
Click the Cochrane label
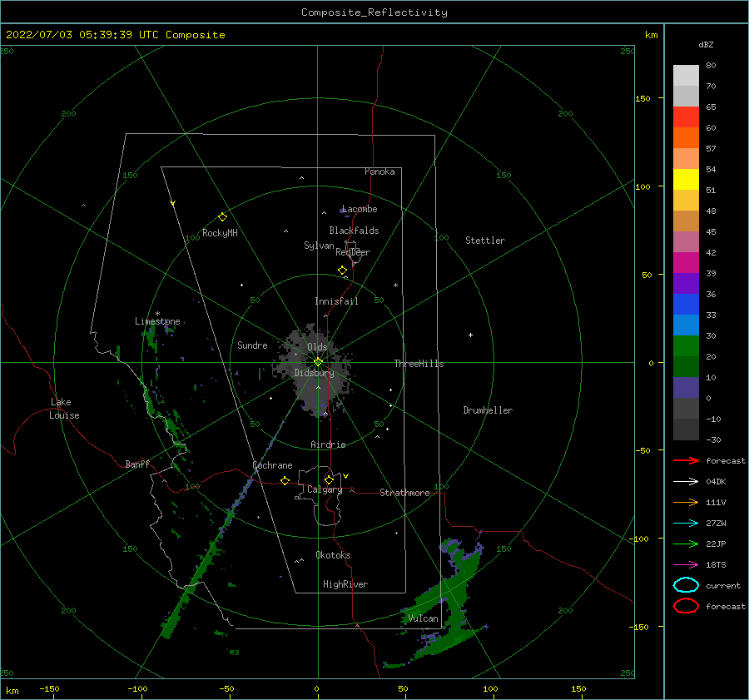click(272, 465)
